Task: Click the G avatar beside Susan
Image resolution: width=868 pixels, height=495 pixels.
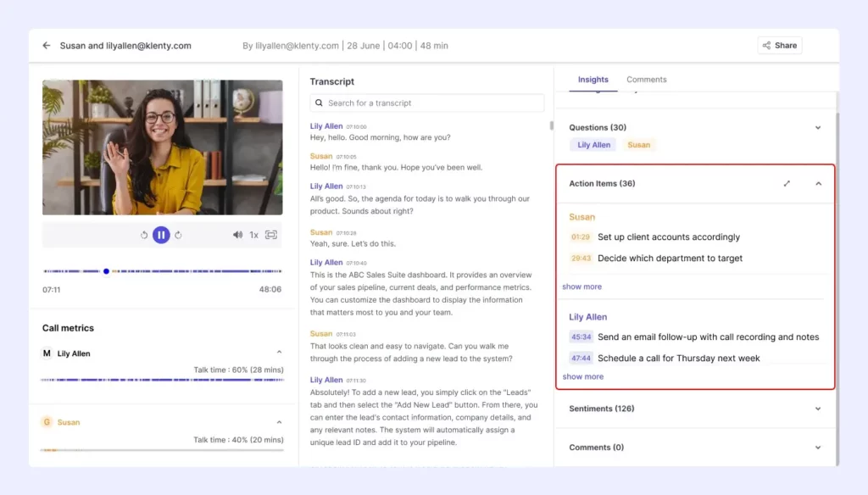Action: tap(47, 422)
